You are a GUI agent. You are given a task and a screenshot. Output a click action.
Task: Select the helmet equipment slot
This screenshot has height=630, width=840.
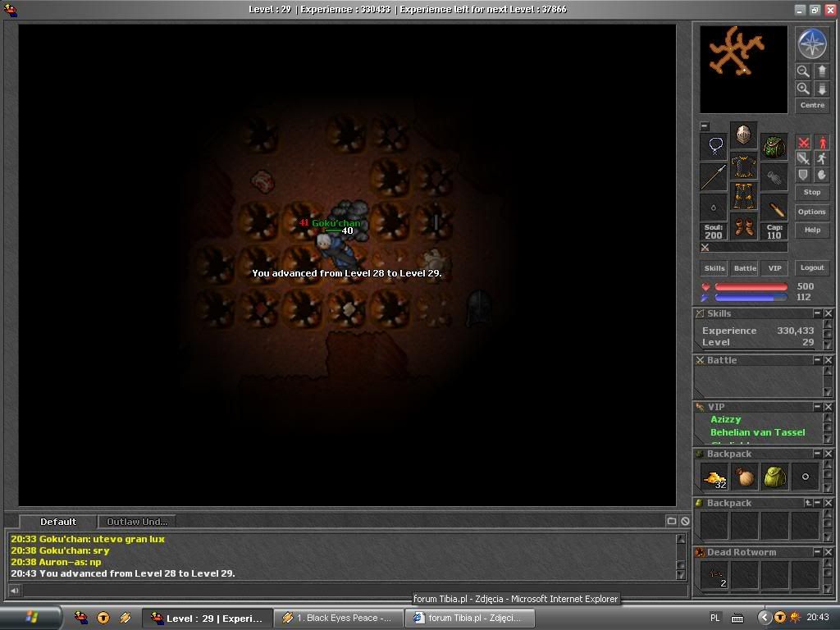tap(743, 135)
